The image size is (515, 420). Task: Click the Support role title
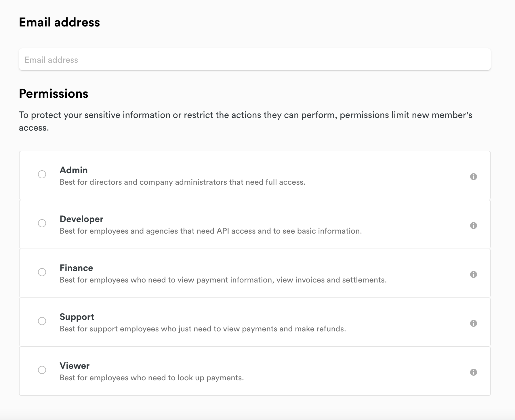(x=77, y=317)
